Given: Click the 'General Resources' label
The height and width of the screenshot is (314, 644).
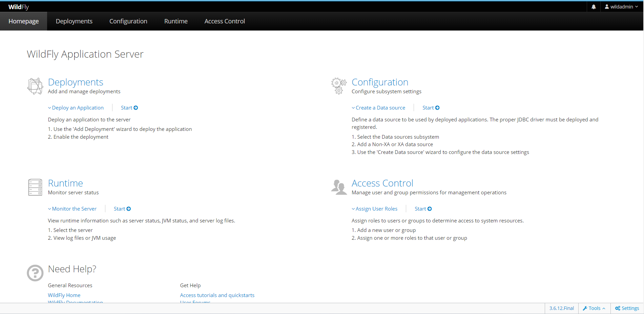Looking at the screenshot, I should point(70,286).
